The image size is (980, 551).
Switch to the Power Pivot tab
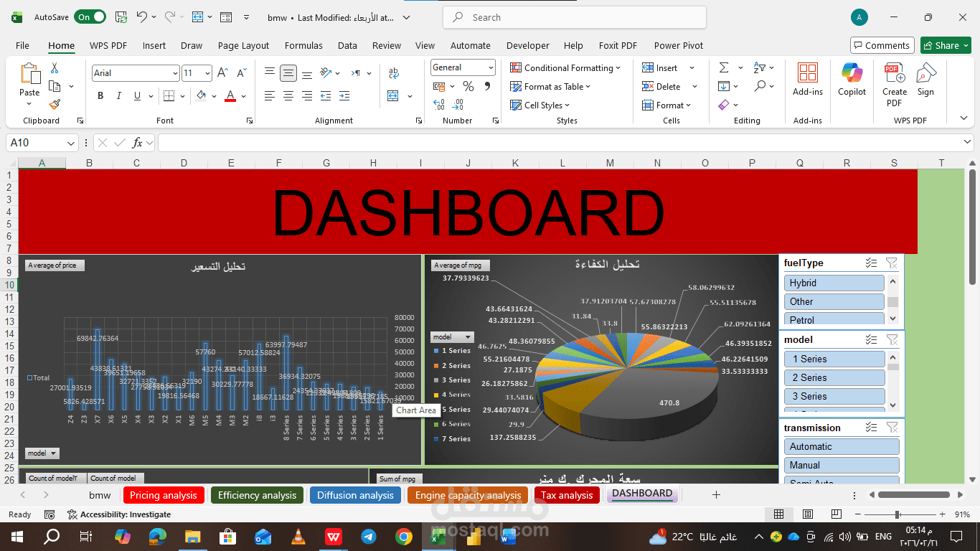(679, 45)
